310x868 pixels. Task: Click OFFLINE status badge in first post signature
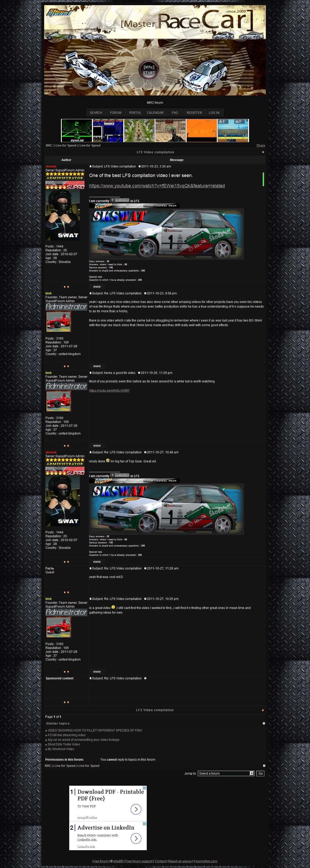(120, 200)
